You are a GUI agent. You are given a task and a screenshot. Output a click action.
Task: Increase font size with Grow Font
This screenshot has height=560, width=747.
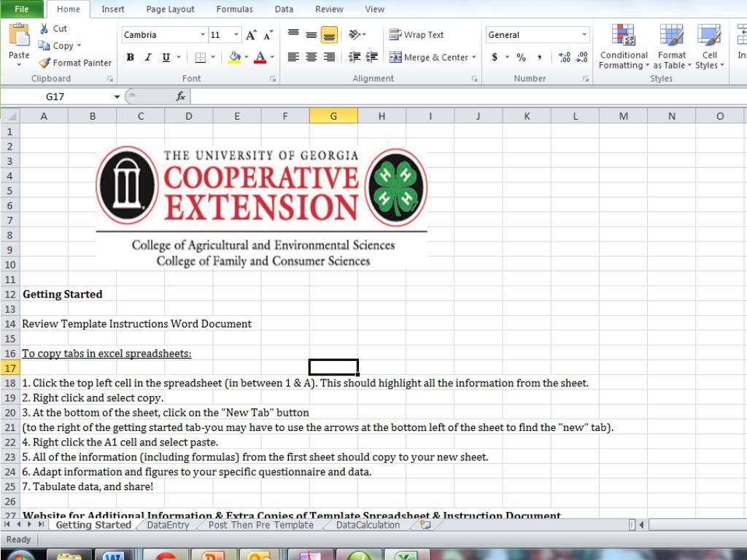click(x=251, y=35)
